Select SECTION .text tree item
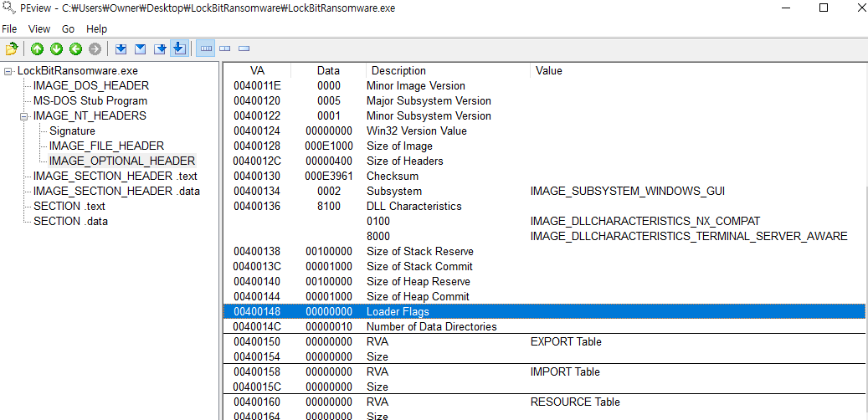The image size is (868, 420). 69,206
